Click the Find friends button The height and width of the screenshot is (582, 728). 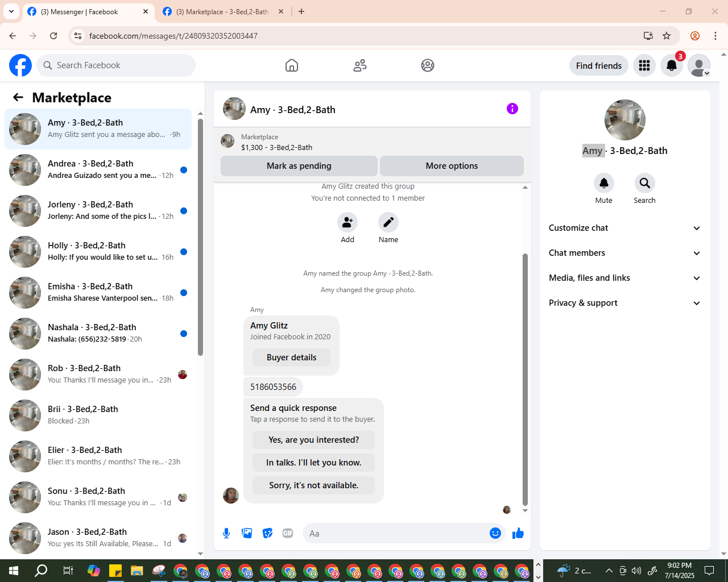(x=599, y=65)
